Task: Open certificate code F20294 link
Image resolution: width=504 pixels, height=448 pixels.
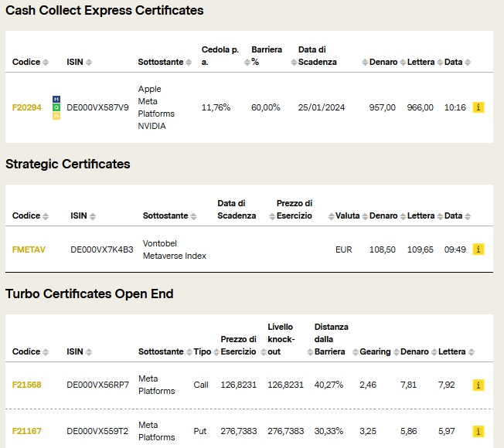Action: pos(27,107)
